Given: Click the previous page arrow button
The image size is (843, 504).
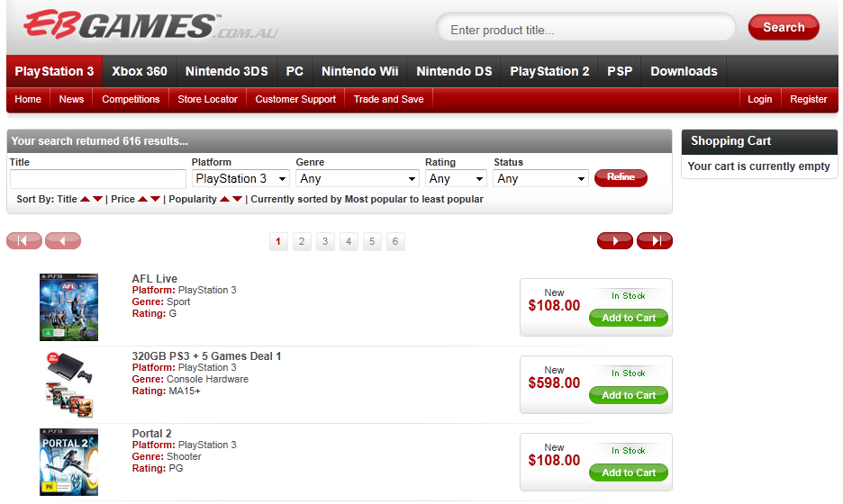Looking at the screenshot, I should [x=63, y=240].
